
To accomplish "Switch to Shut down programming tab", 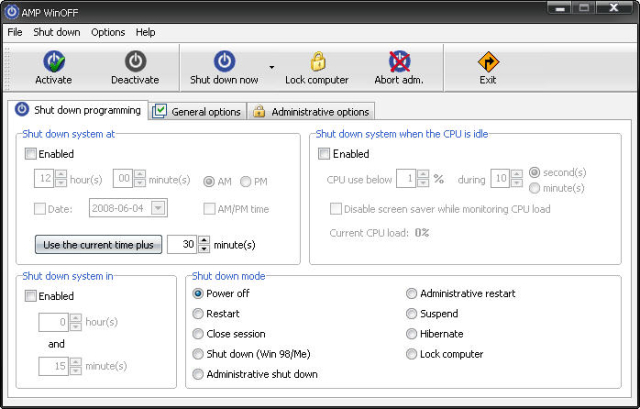I will 78,110.
